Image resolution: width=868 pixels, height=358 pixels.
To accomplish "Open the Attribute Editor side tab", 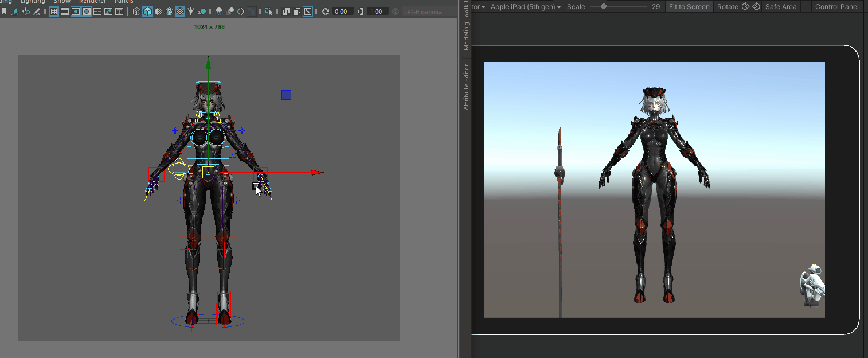I will [x=466, y=87].
